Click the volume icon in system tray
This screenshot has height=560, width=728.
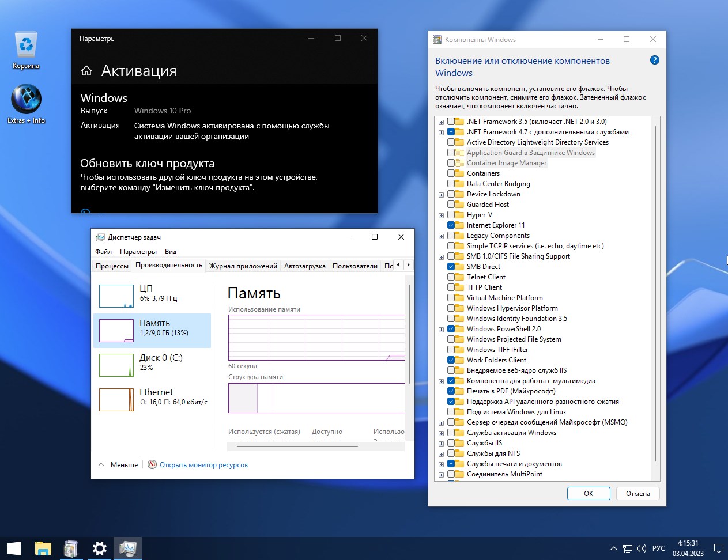pos(642,548)
